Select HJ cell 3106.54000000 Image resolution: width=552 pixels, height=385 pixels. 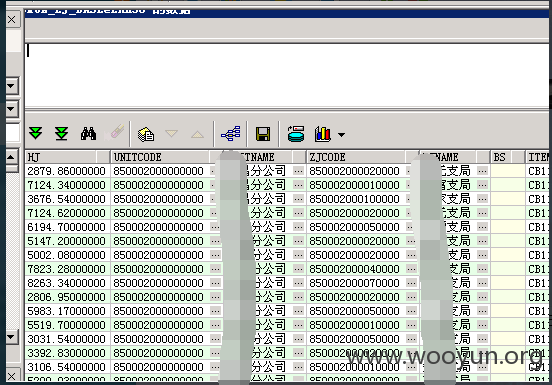coord(67,367)
